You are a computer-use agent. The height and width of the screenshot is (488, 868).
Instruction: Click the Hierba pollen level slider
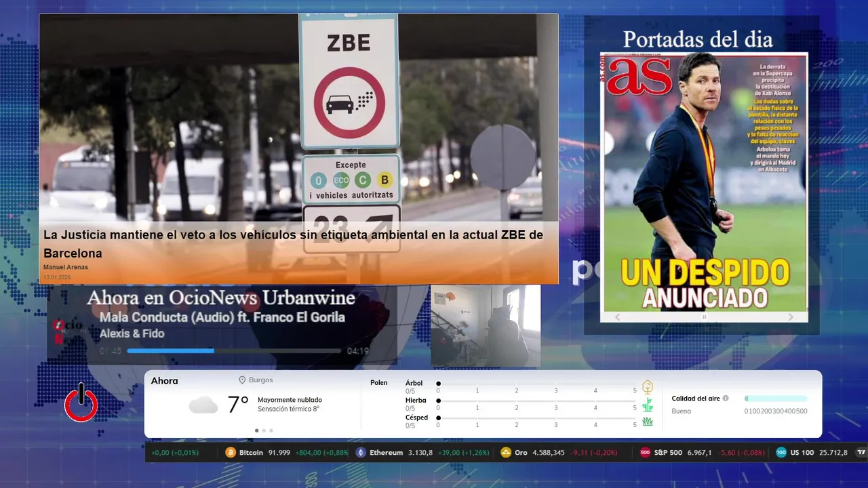[x=536, y=401]
